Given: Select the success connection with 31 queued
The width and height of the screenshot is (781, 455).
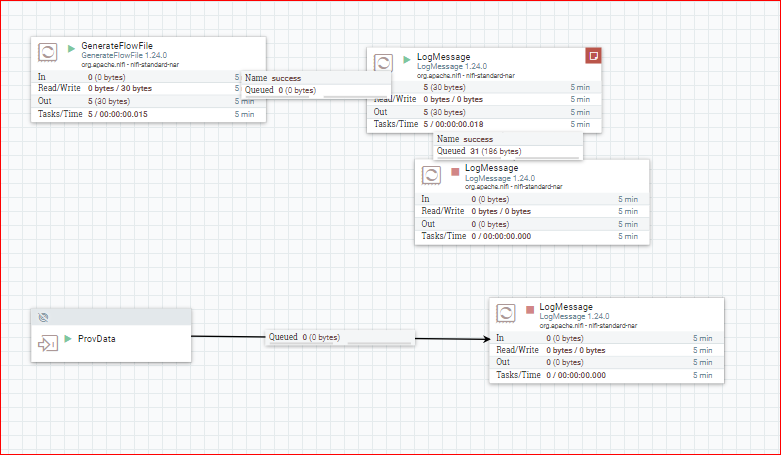Looking at the screenshot, I should [508, 146].
